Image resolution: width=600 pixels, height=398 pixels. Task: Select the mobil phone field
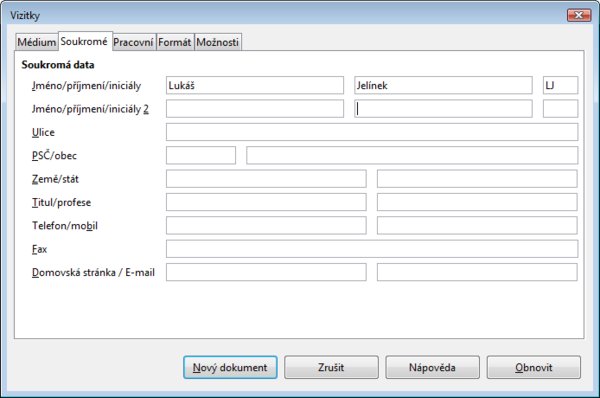pos(477,225)
